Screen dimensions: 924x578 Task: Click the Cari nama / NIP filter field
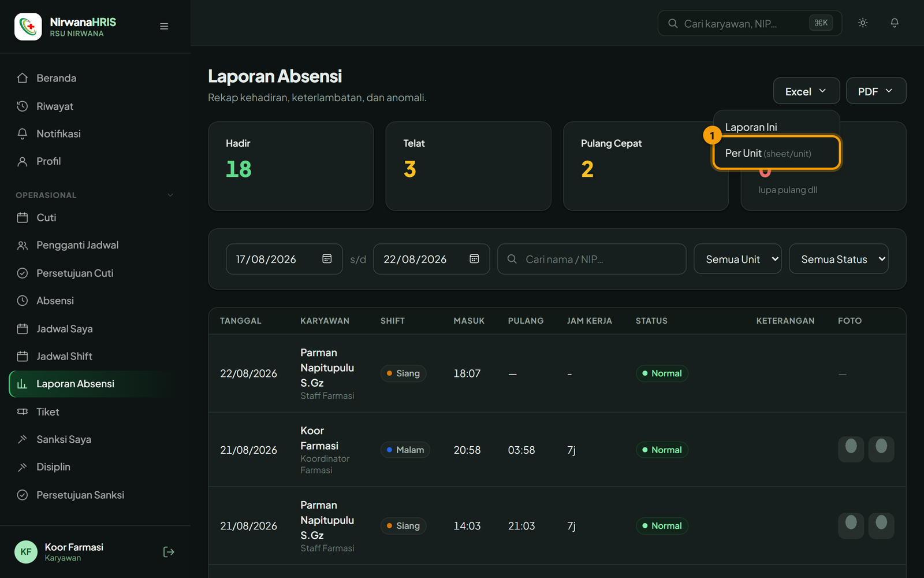592,259
